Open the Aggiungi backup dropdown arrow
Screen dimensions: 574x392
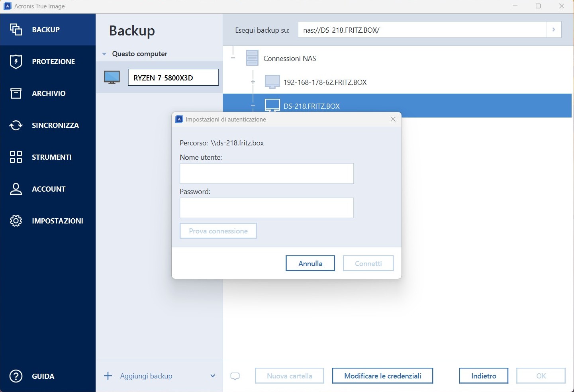[x=213, y=376]
